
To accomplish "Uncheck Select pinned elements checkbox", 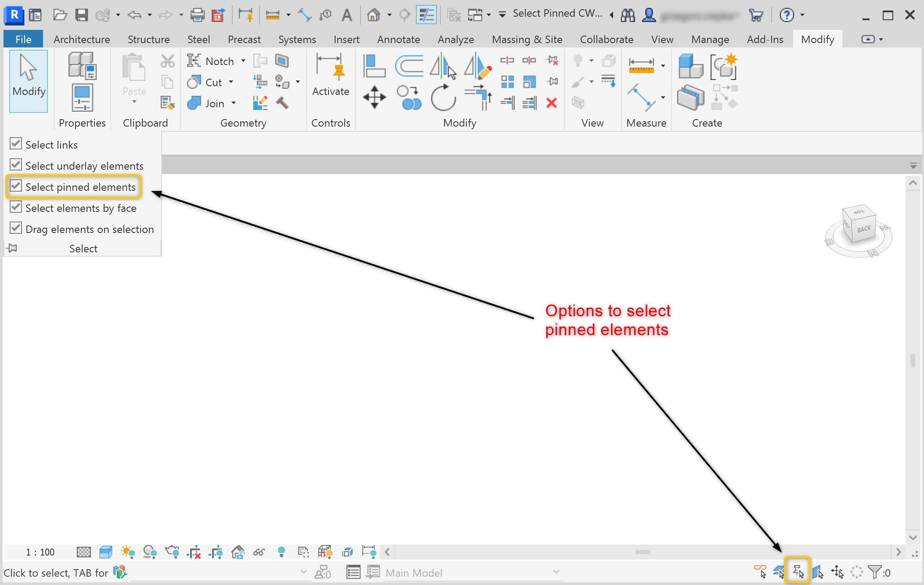I will click(16, 186).
